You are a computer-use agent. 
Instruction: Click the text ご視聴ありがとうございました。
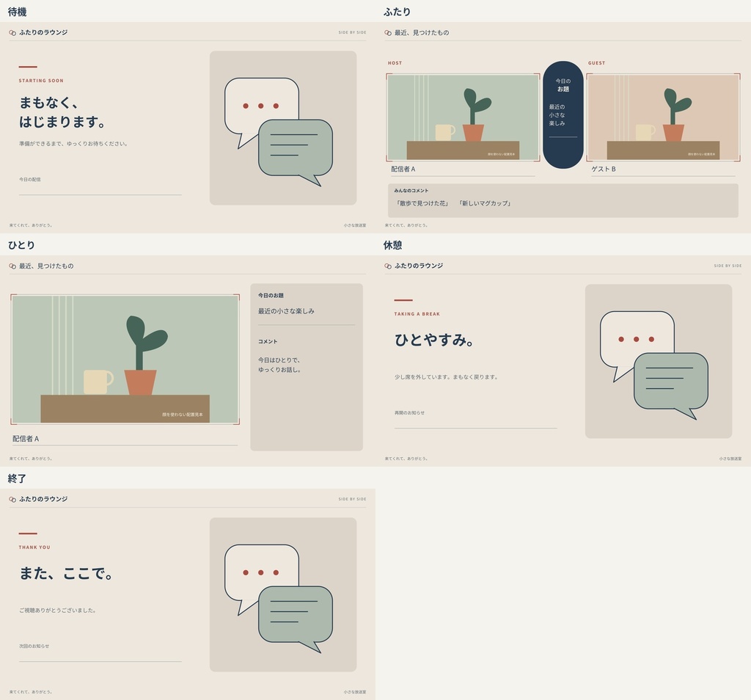point(58,610)
